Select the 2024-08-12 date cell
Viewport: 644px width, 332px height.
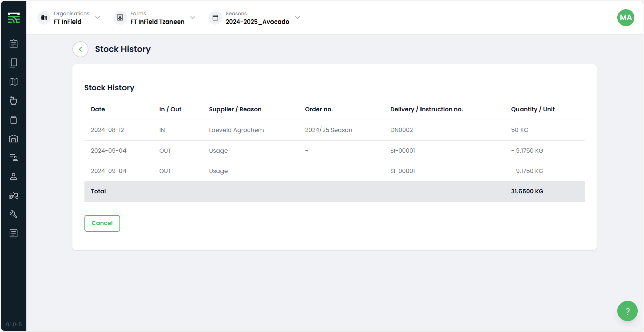(x=107, y=130)
